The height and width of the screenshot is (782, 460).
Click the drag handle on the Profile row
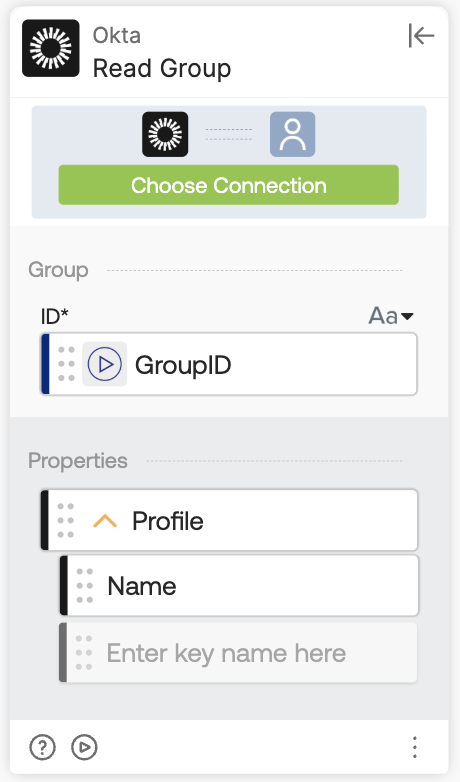pos(65,520)
